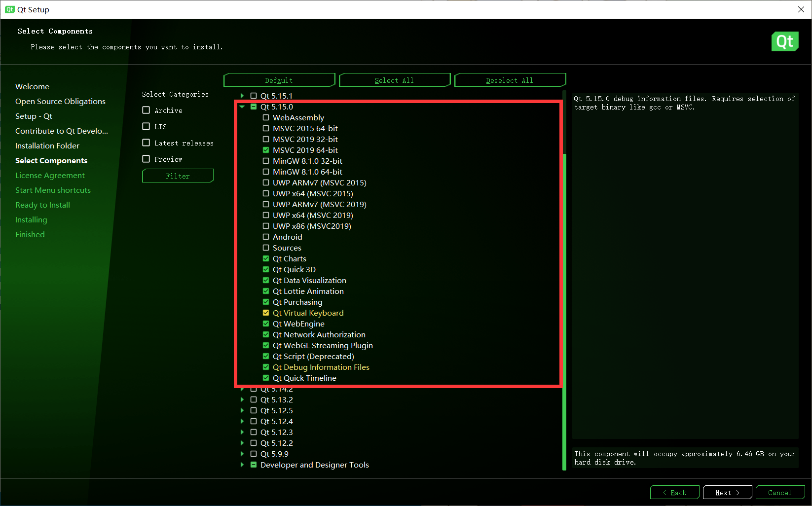Image resolution: width=812 pixels, height=506 pixels.
Task: Uncheck Qt Data Visualization
Action: click(x=266, y=280)
